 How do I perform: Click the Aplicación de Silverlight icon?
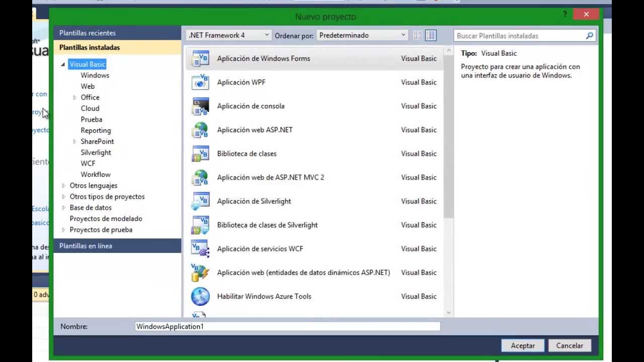tap(200, 201)
